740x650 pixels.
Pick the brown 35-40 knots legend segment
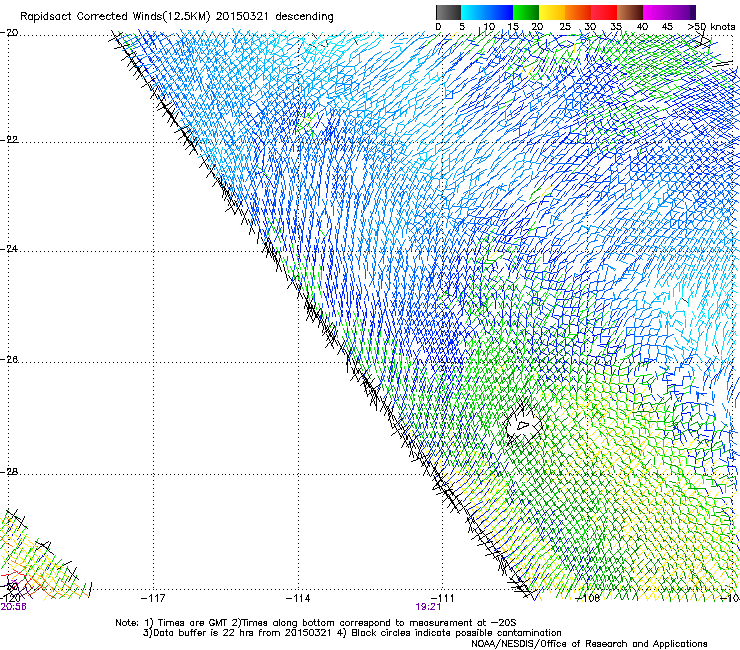pos(630,12)
